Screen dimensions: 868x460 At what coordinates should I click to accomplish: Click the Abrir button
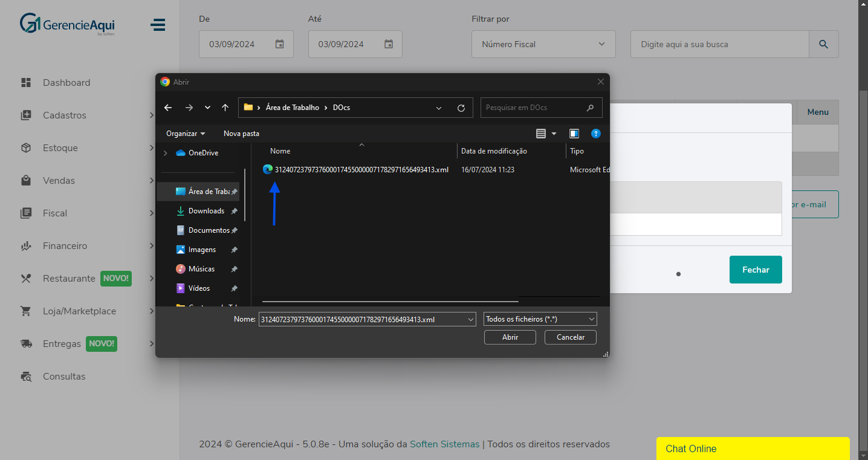point(510,337)
